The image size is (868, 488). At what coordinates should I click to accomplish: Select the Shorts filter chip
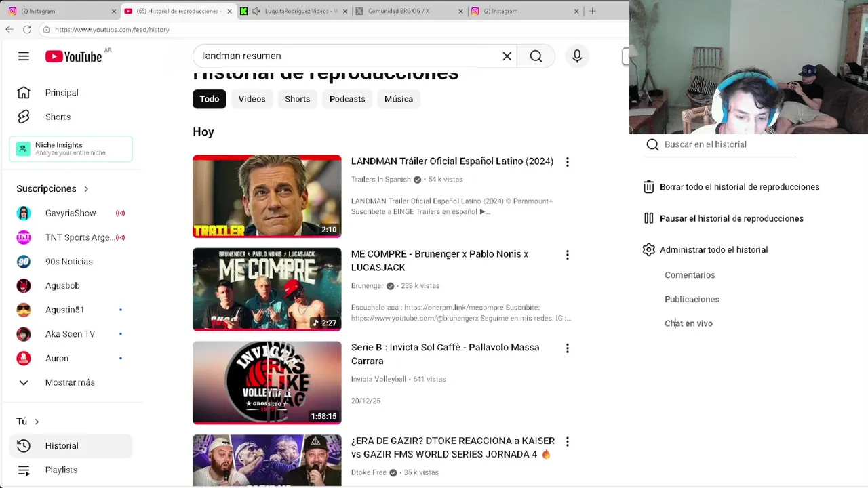point(297,99)
